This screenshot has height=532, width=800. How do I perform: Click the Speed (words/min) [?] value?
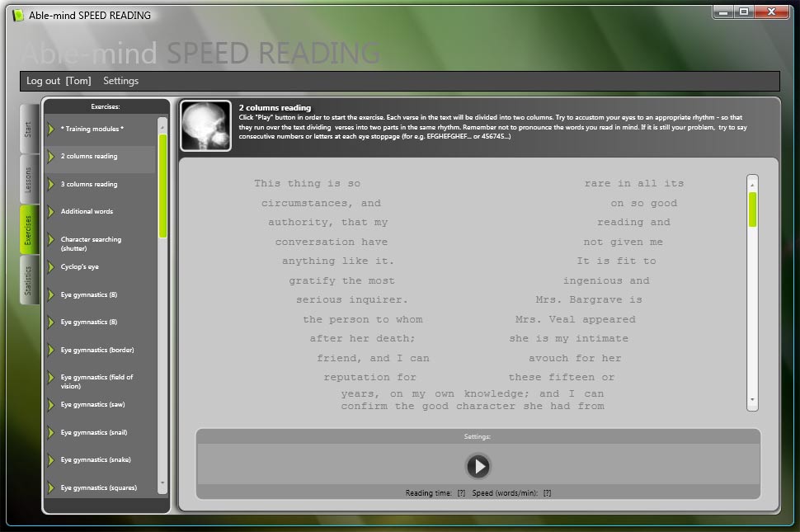[x=548, y=493]
